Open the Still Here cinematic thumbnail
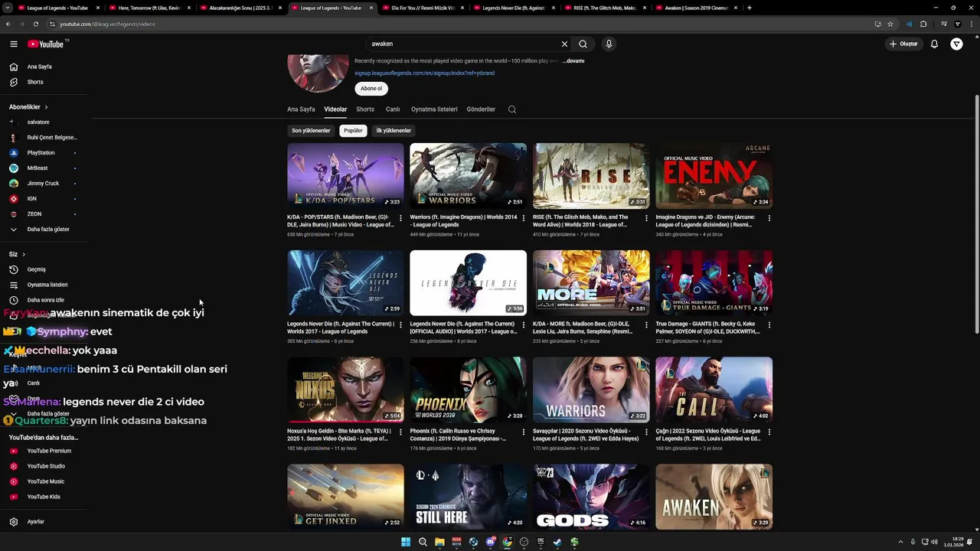 coord(468,497)
